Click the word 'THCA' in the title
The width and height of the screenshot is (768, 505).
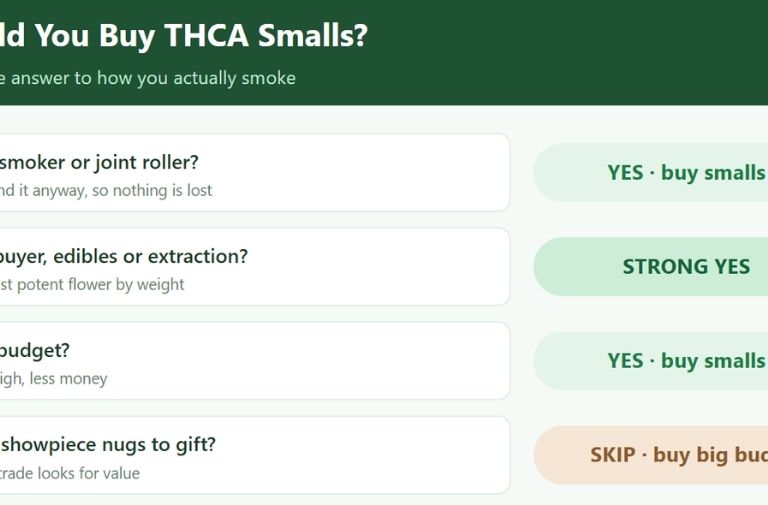point(206,36)
